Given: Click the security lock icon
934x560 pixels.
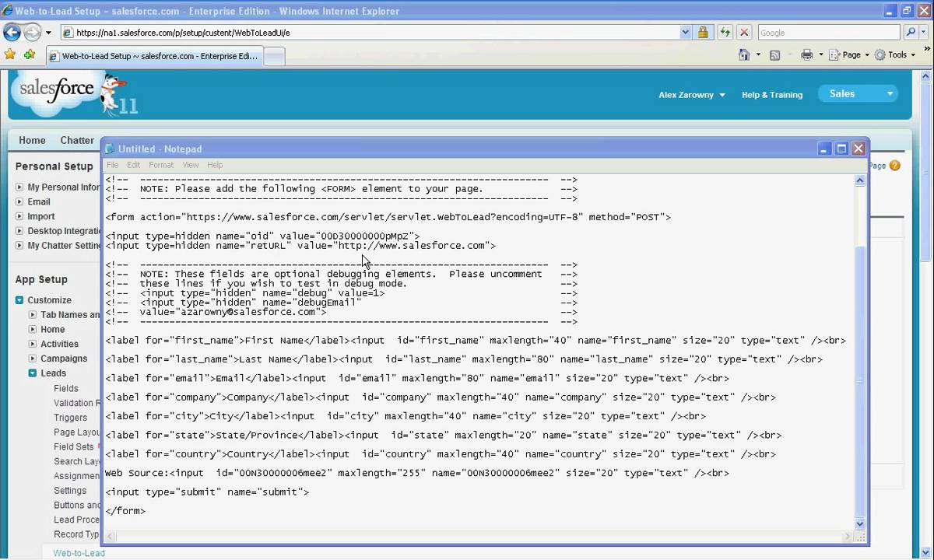Looking at the screenshot, I should coord(703,33).
